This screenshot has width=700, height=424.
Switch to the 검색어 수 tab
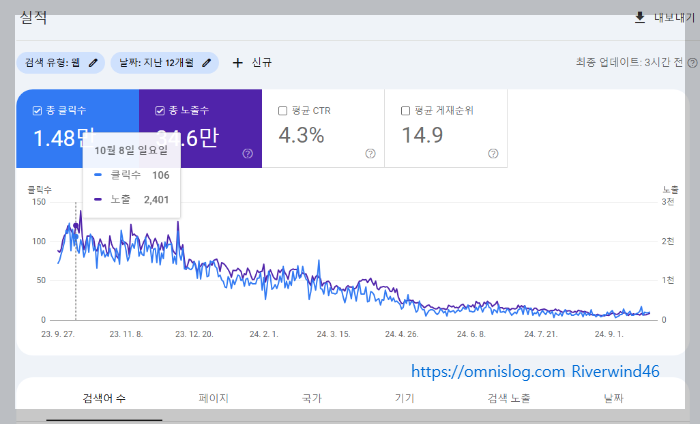(104, 398)
